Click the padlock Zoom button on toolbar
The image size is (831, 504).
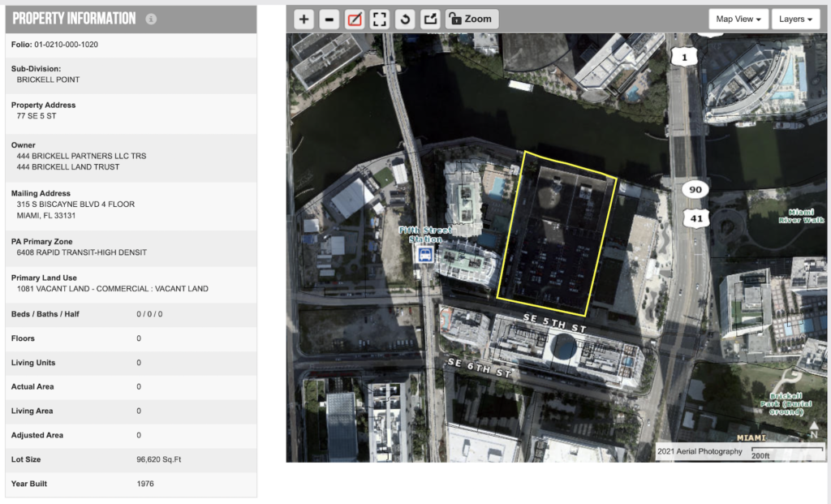tap(471, 18)
